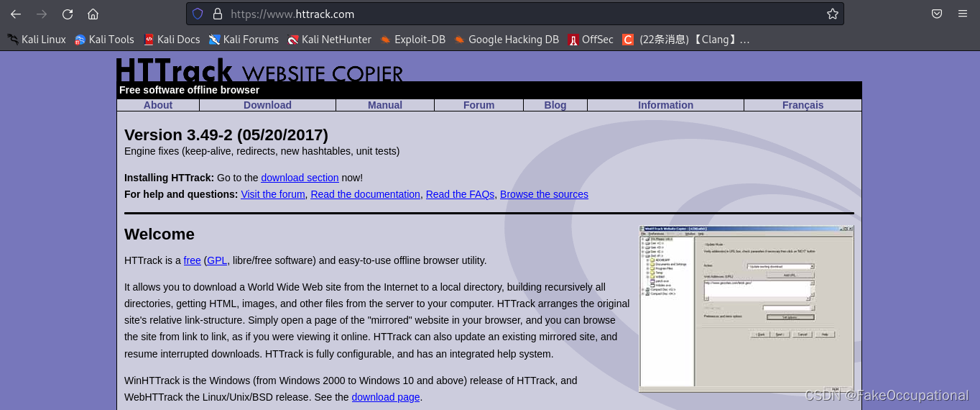Follow the 'download section' link
The height and width of the screenshot is (410, 980).
tap(300, 178)
